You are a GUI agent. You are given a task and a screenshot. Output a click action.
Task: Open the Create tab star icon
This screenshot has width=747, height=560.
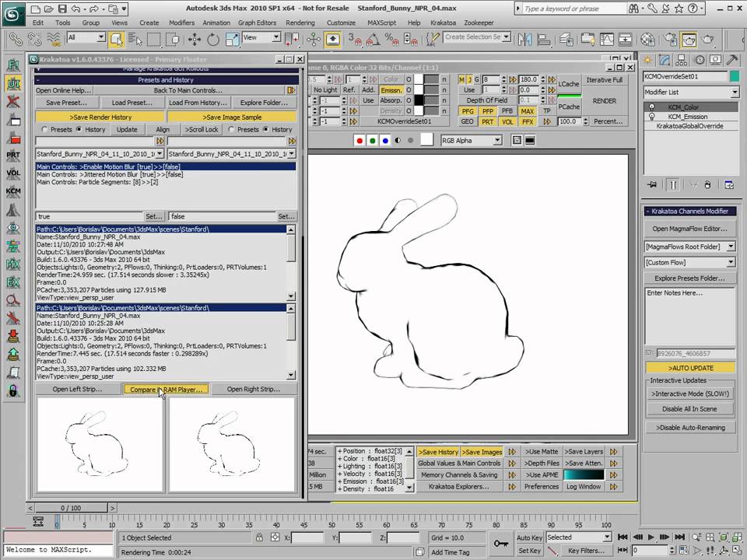[x=648, y=60]
